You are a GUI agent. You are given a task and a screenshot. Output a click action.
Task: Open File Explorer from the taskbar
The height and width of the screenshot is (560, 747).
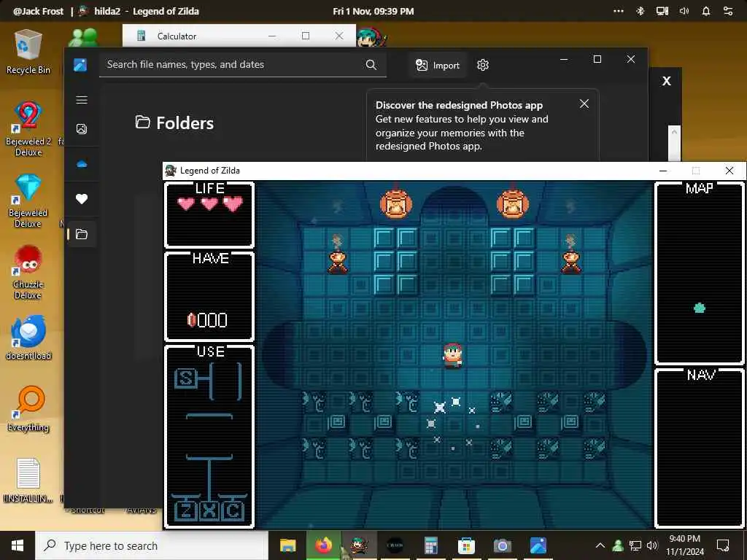(x=287, y=545)
